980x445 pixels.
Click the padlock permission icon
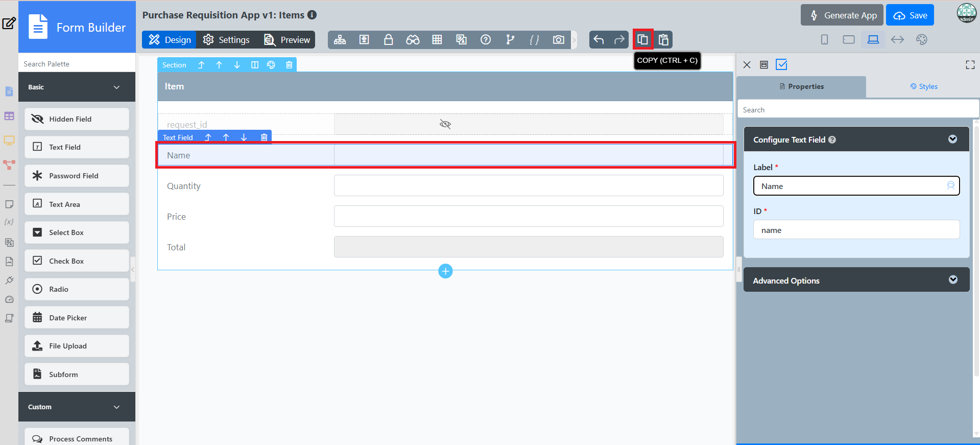[x=389, y=39]
